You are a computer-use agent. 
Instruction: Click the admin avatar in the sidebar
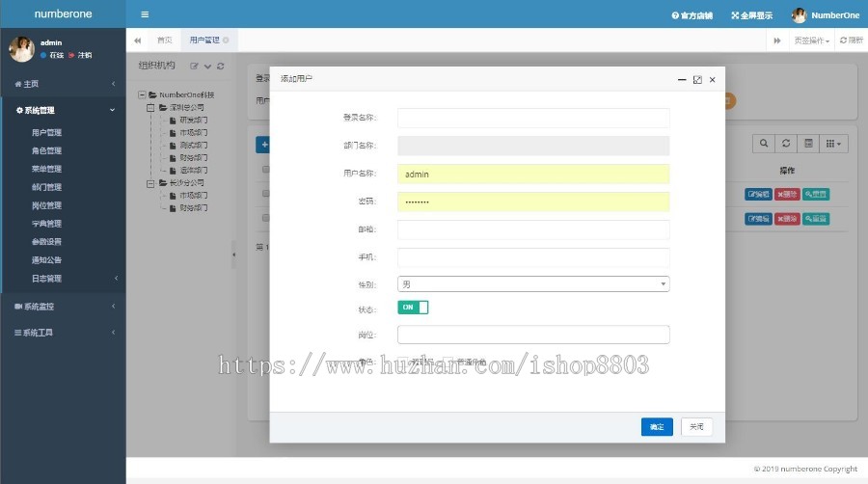click(x=21, y=49)
